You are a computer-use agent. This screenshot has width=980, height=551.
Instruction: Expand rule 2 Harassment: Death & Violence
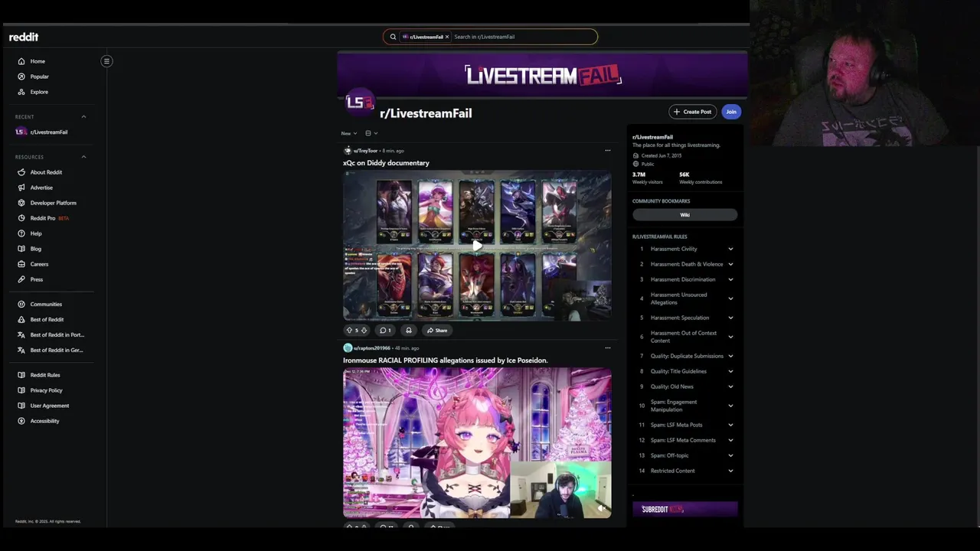point(730,264)
